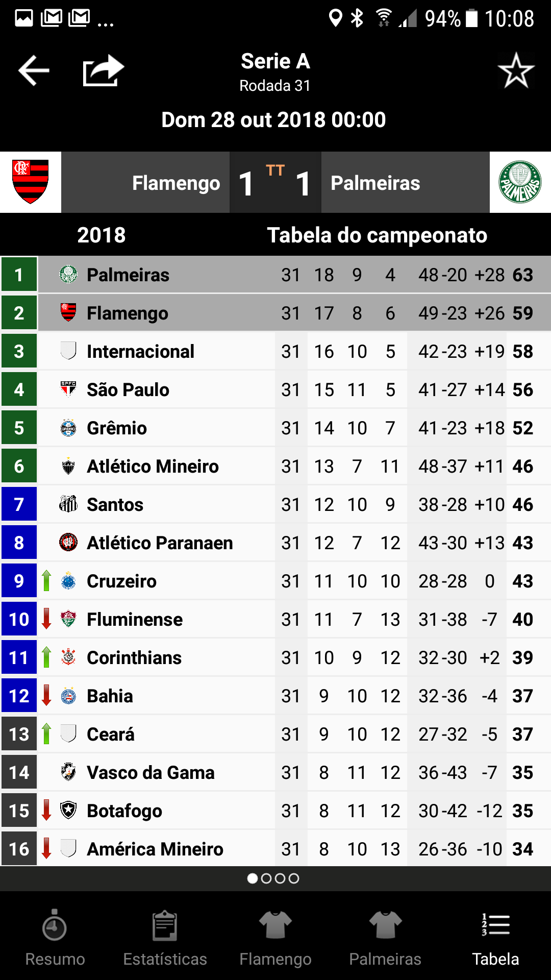The height and width of the screenshot is (980, 551).
Task: Tap the Flamengo crest beside the score
Action: (x=31, y=182)
